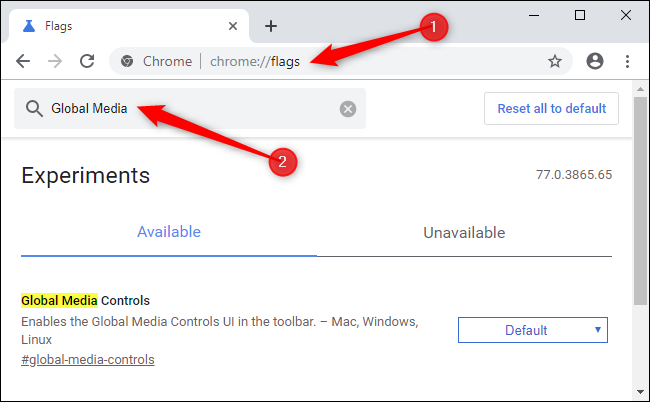Go back with the browser back arrow
650x402 pixels.
pyautogui.click(x=23, y=61)
